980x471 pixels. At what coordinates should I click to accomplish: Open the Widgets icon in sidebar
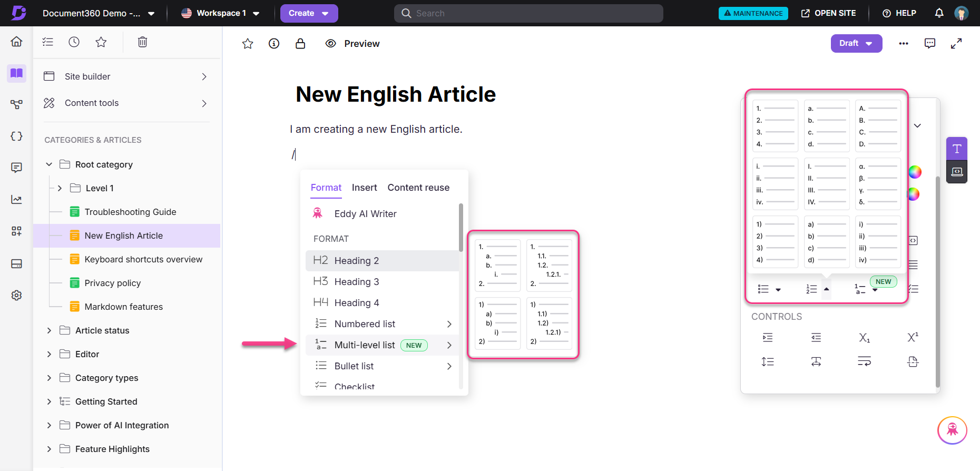pos(16,231)
